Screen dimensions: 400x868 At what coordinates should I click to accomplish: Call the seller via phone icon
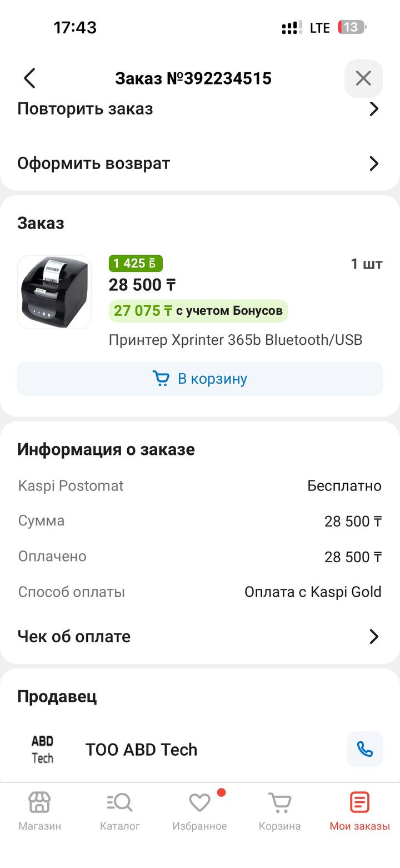[x=364, y=749]
